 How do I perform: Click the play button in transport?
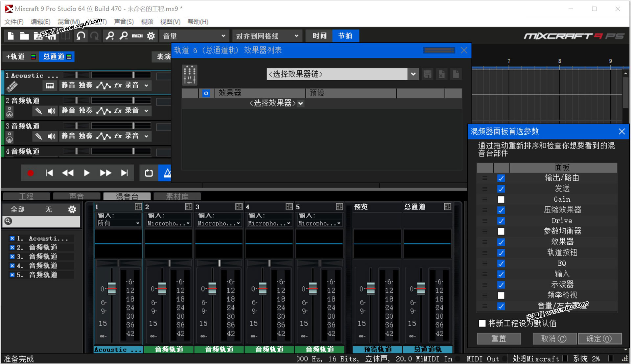click(86, 173)
